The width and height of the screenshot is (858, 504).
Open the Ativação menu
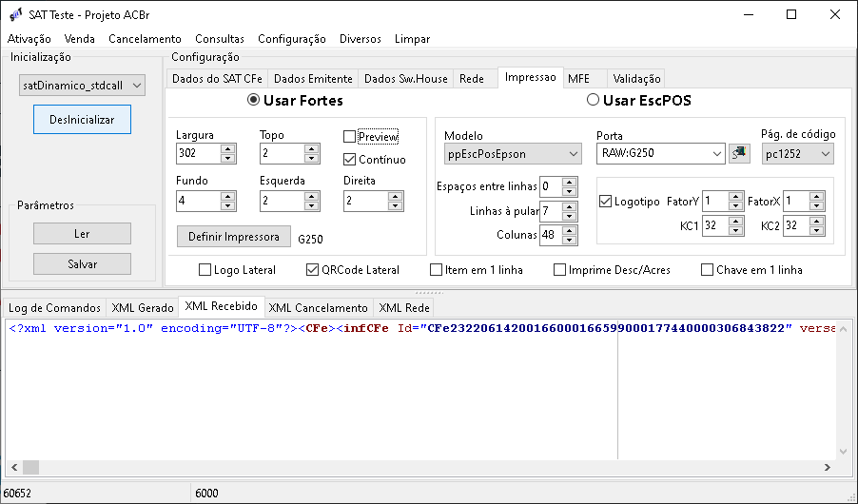pos(29,39)
